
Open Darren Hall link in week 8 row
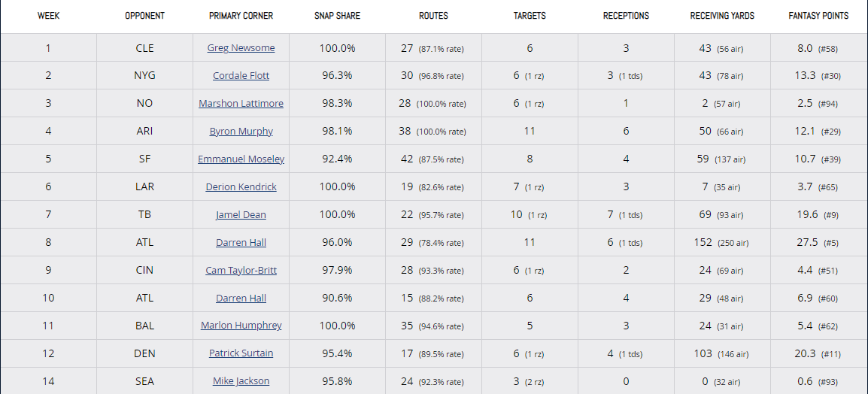pyautogui.click(x=241, y=243)
